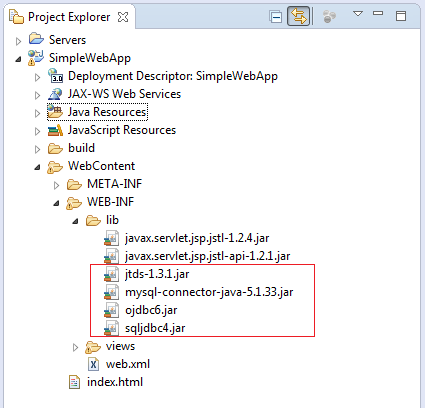Viewport: 425px width, 408px height.
Task: Click the Focus on Active Task icon
Action: coord(329,16)
